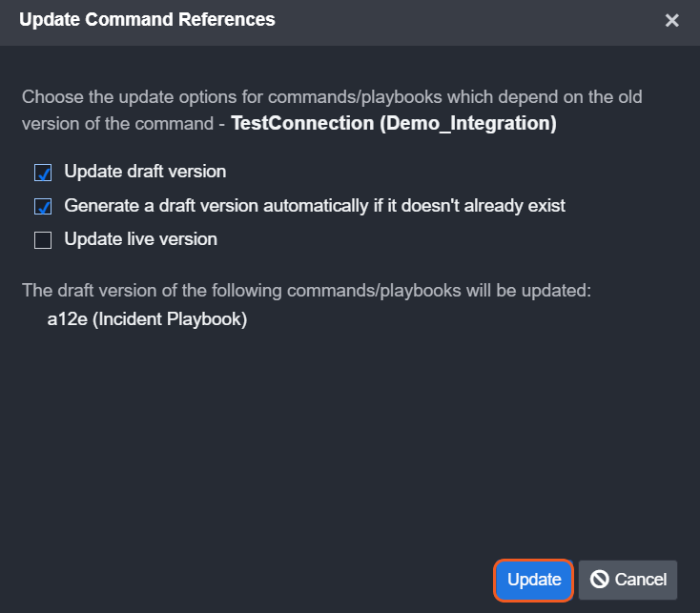
Task: Select the a12e (Incident Playbook) entry
Action: pyautogui.click(x=147, y=319)
